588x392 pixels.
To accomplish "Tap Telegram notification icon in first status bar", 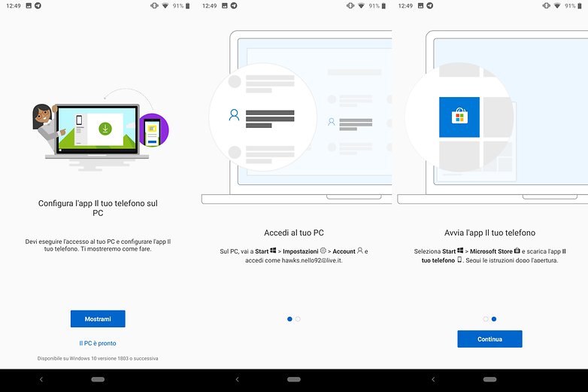I will (38, 5).
